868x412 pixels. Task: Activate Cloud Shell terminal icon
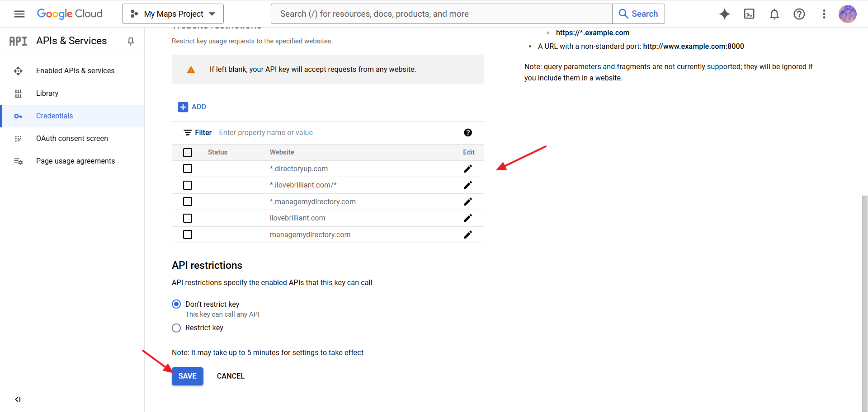(x=749, y=14)
